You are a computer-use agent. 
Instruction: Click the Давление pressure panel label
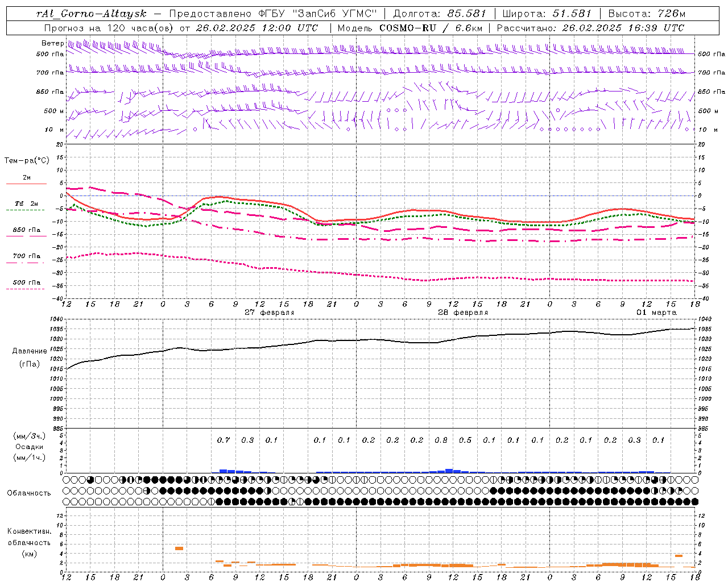(30, 351)
